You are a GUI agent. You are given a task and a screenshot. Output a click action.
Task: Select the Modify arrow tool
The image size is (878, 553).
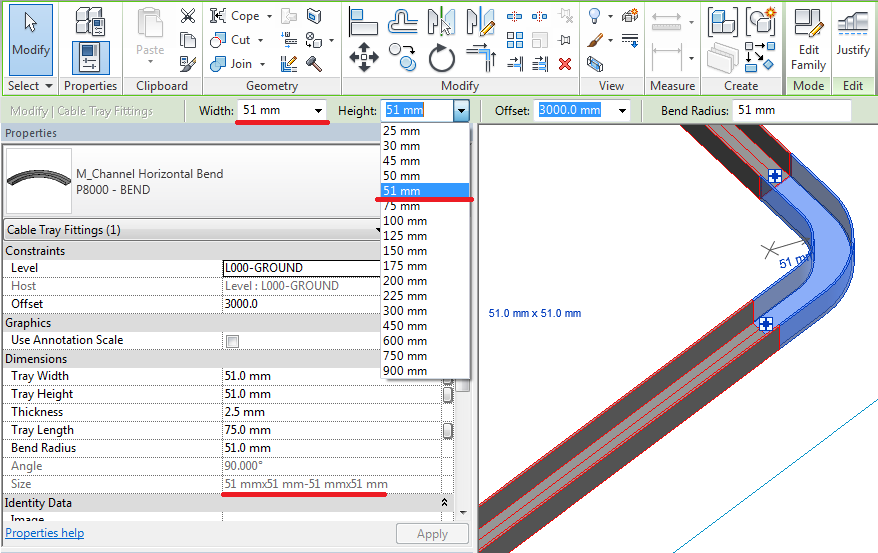31,40
